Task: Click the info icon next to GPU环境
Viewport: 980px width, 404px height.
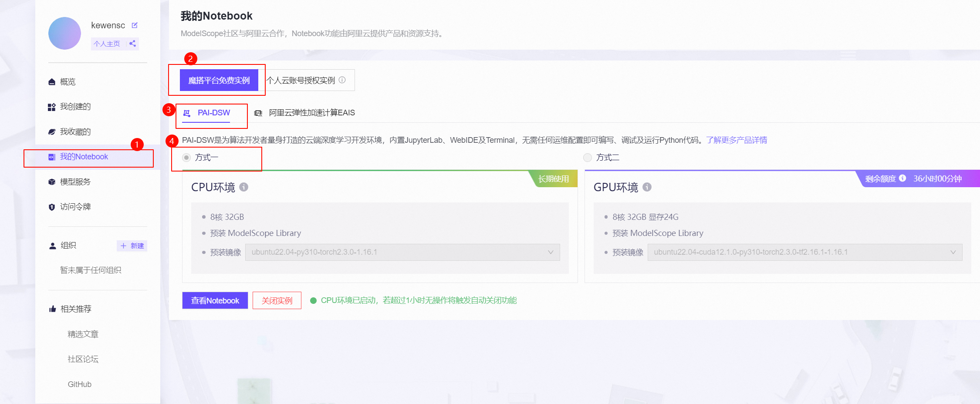Action: (x=647, y=187)
